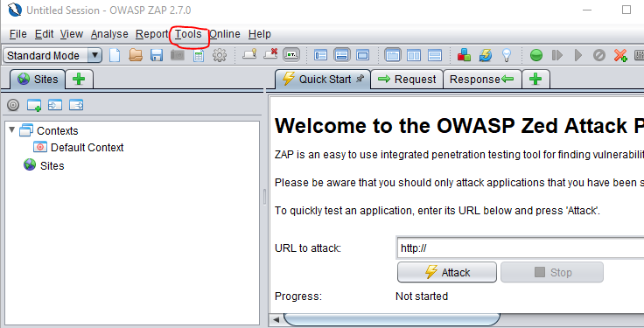Click the snapshot session toolbar icon
Viewport: 644px width, 328px height.
(178, 55)
